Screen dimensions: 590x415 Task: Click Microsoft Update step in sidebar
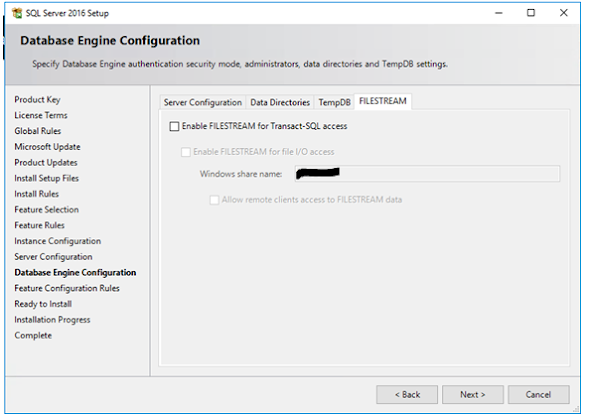[47, 147]
